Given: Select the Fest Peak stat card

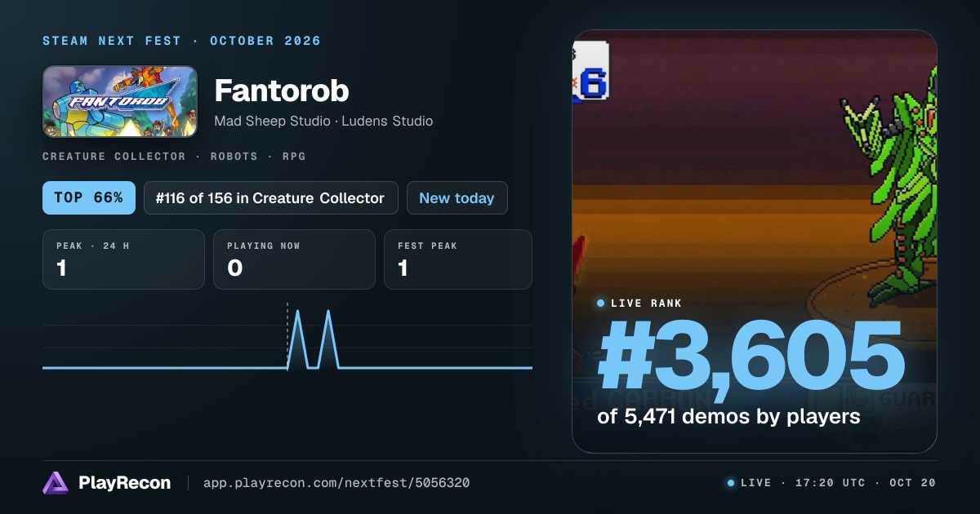Looking at the screenshot, I should pyautogui.click(x=457, y=259).
